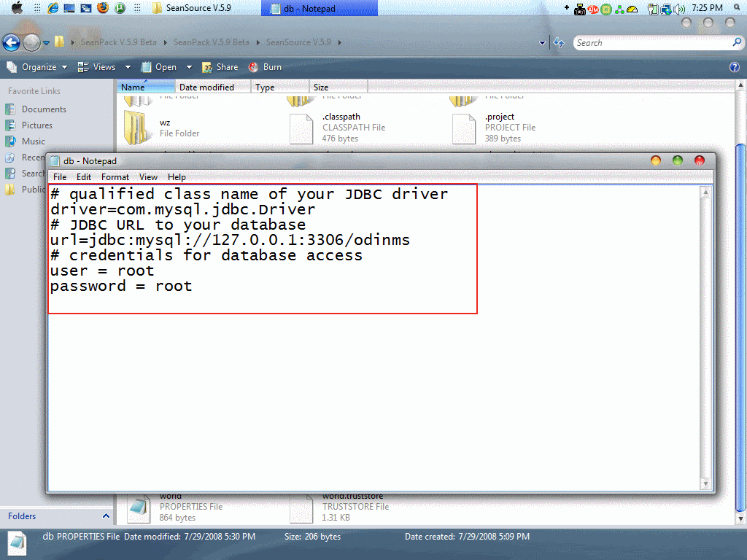The width and height of the screenshot is (747, 560).
Task: Open Notepad Edit menu
Action: coord(84,177)
